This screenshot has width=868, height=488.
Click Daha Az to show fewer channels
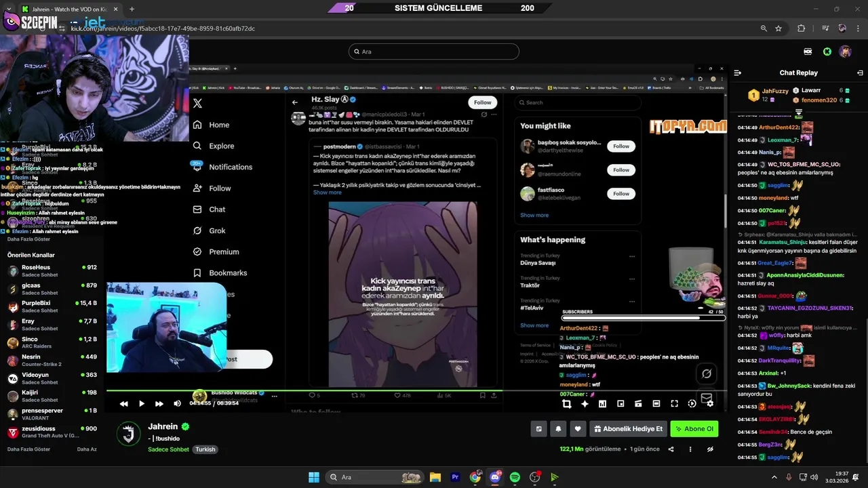pyautogui.click(x=87, y=449)
